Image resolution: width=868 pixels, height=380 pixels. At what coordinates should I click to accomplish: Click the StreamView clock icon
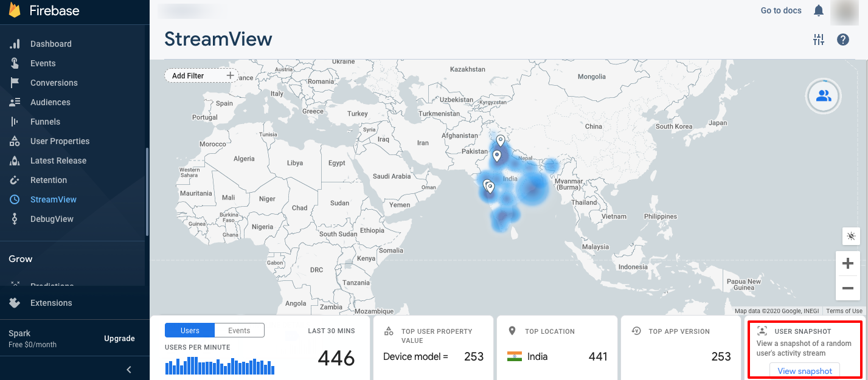(15, 199)
